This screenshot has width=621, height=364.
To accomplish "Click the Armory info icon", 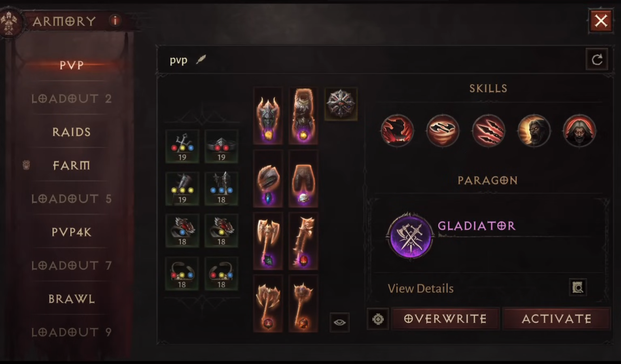I will [x=115, y=20].
